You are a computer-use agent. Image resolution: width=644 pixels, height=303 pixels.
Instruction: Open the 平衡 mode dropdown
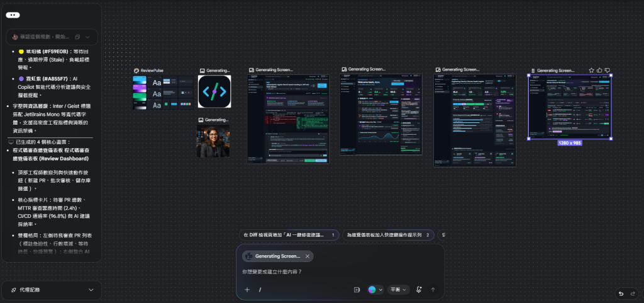(x=398, y=289)
